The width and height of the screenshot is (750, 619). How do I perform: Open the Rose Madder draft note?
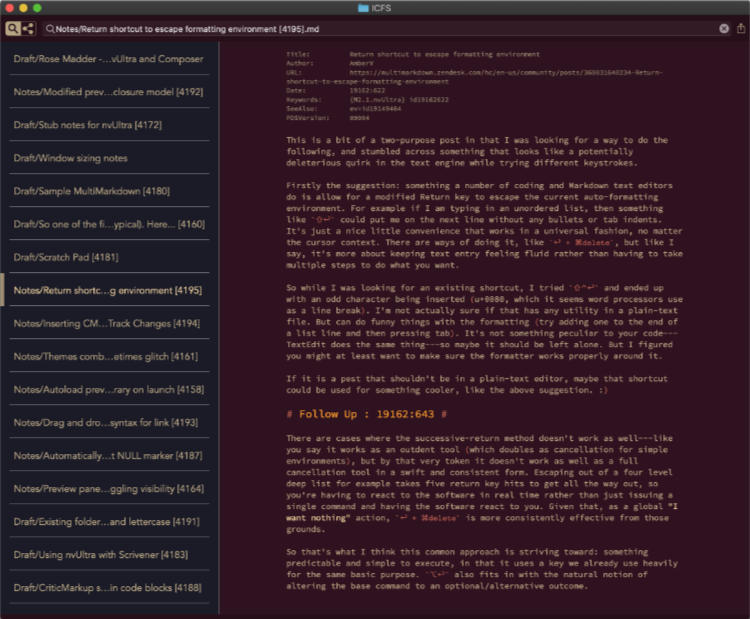[x=106, y=58]
